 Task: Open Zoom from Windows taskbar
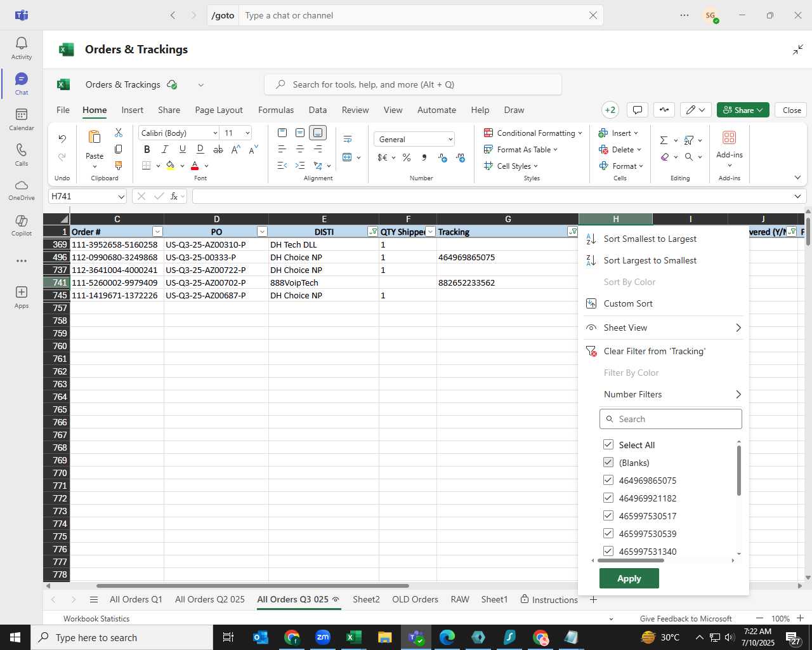[x=323, y=637]
